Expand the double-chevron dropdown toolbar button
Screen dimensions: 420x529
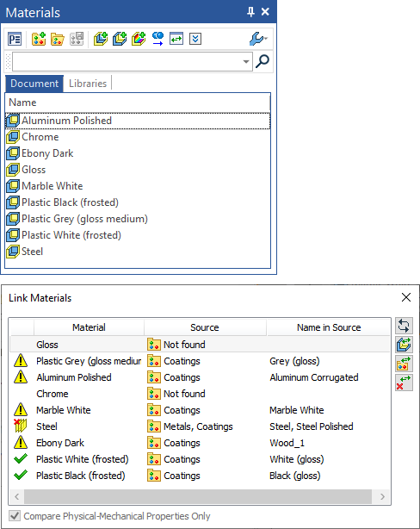click(195, 39)
